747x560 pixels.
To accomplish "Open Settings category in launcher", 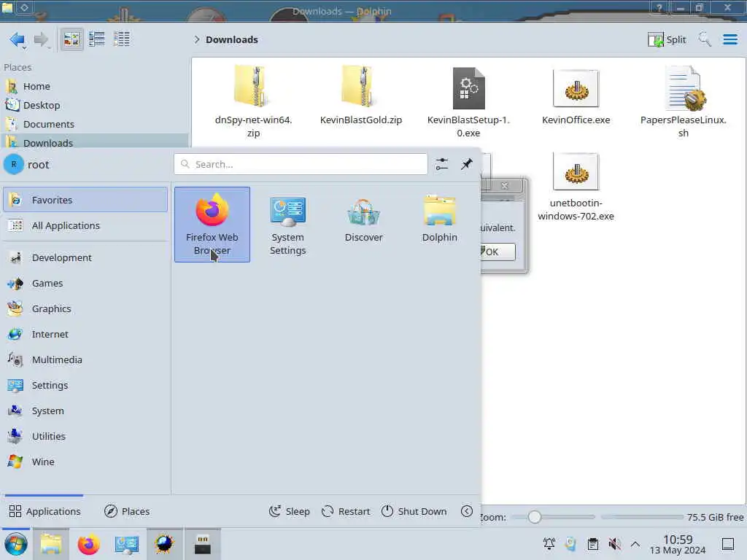I will tap(85, 385).
